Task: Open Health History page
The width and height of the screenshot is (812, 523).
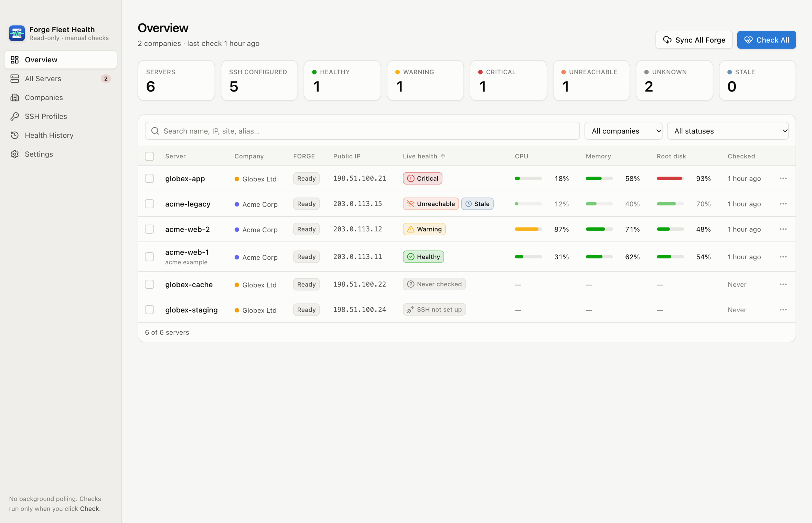Action: point(61,136)
